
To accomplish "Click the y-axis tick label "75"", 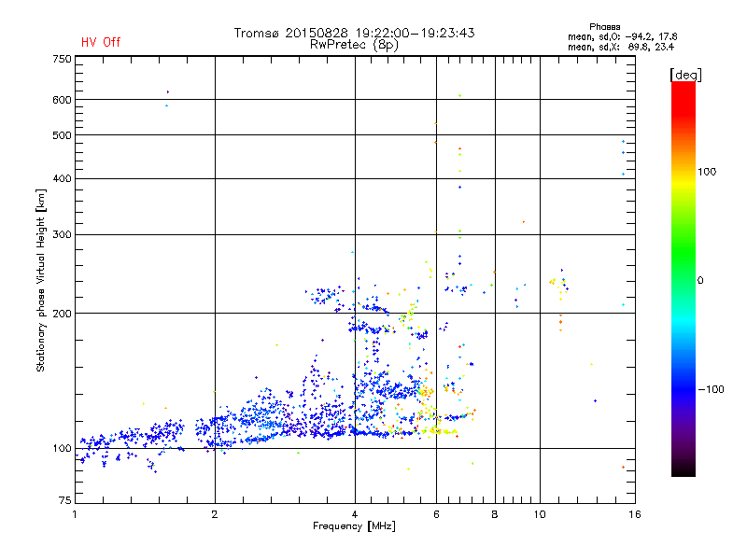I will pos(65,500).
